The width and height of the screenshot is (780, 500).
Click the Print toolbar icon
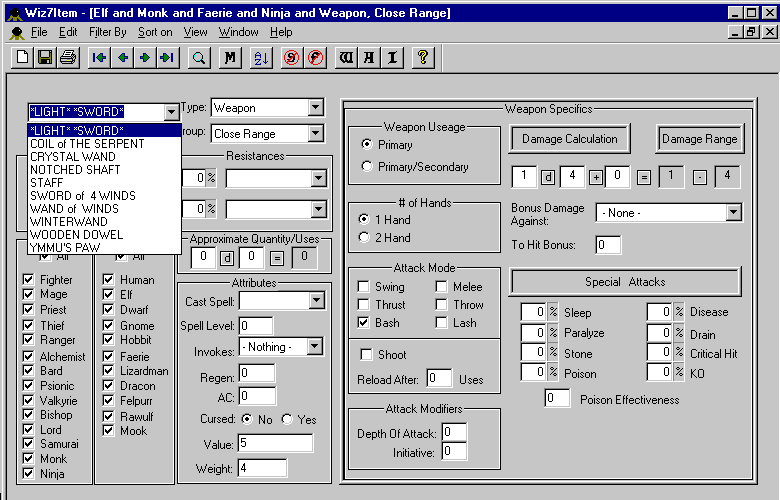pyautogui.click(x=68, y=58)
